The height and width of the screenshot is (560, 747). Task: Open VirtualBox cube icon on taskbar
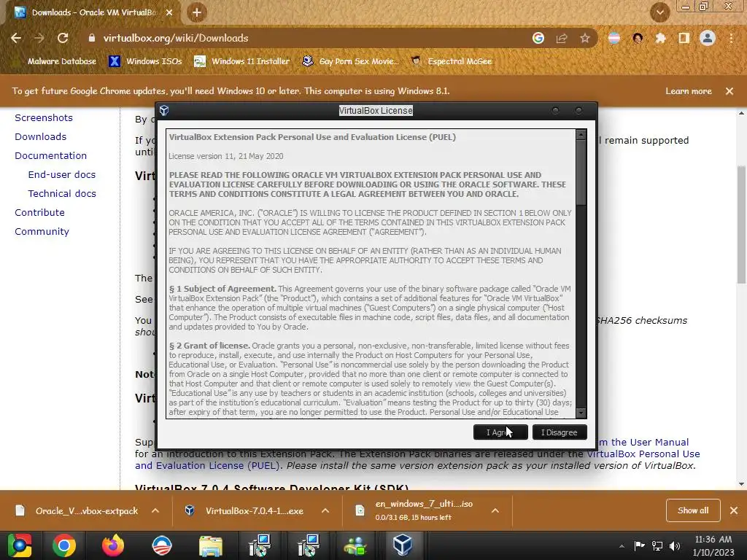coord(402,545)
